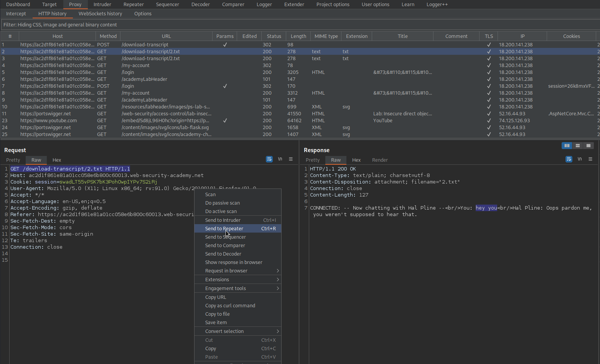Viewport: 600px width, 364px height.
Task: Choose Show response in browser
Action: click(238, 262)
